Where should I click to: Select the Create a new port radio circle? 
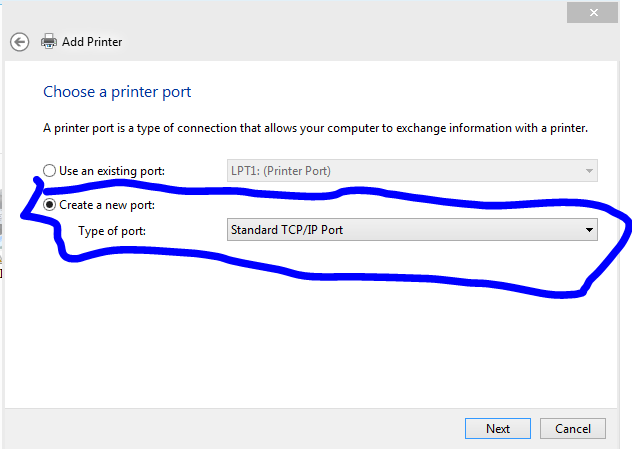pos(49,205)
